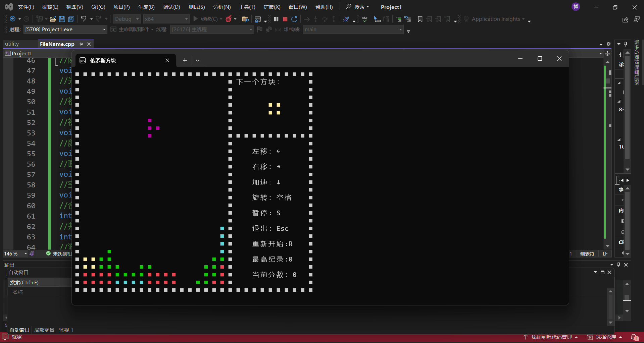Stop debugging with red square icon
The width and height of the screenshot is (644, 343).
pyautogui.click(x=285, y=19)
